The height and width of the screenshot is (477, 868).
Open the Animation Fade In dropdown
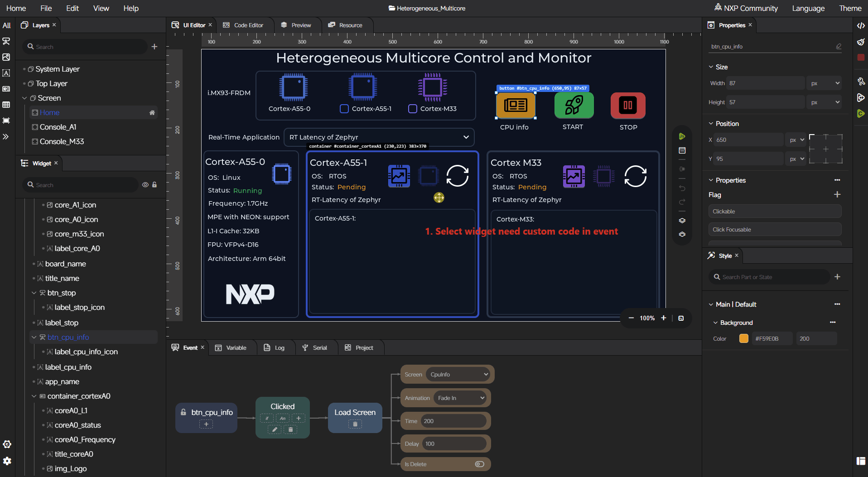[460, 398]
